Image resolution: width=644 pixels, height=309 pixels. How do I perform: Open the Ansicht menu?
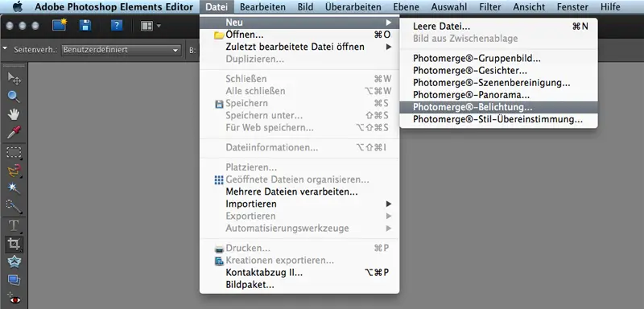(x=529, y=7)
